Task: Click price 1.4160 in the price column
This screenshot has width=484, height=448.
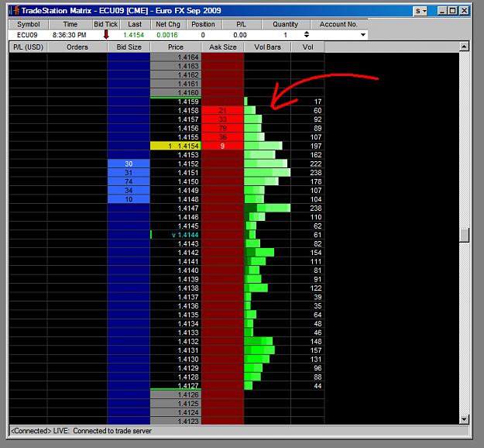Action: (x=176, y=93)
